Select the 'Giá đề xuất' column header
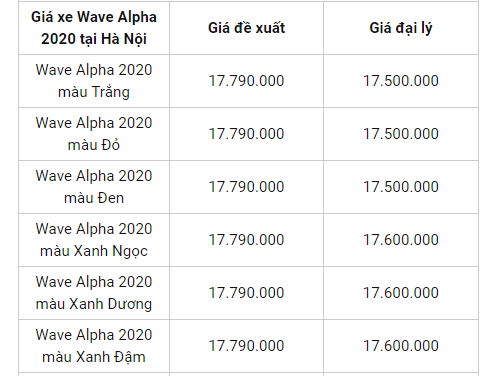Screen dimensions: 498x376 pyautogui.click(x=246, y=28)
